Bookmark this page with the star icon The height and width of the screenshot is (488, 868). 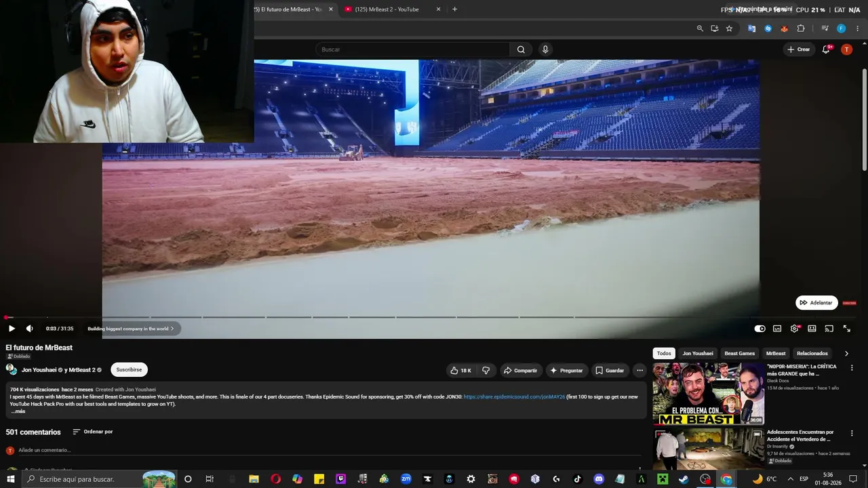[x=729, y=28]
